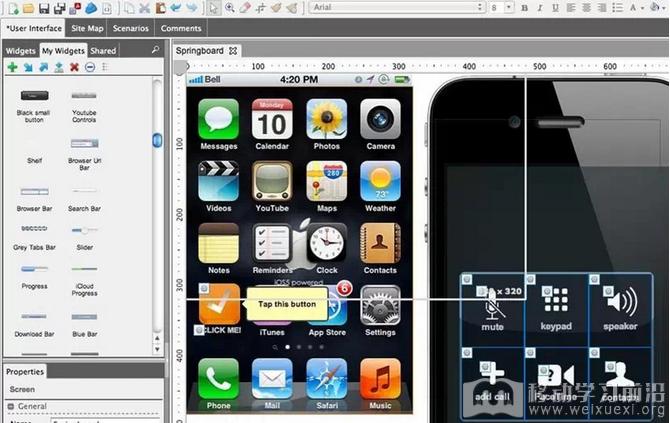Switch to the Widgets tab
This screenshot has width=670, height=423.
tap(21, 51)
